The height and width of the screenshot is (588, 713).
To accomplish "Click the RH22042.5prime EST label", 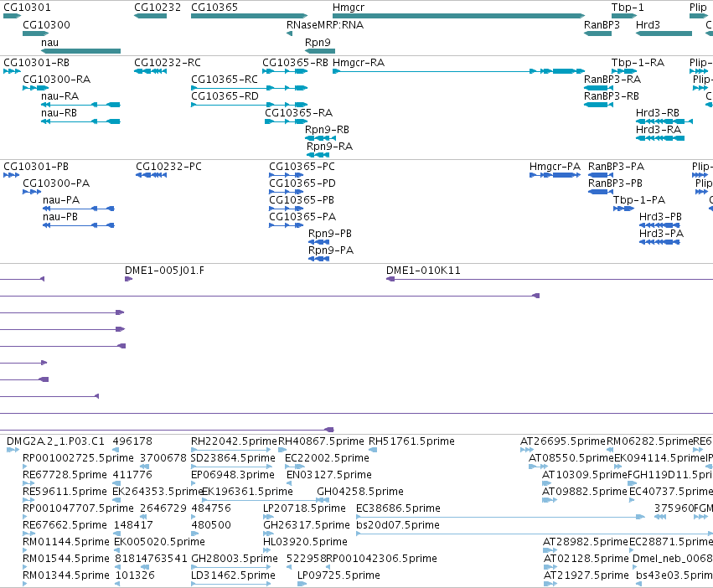I will 234,441.
